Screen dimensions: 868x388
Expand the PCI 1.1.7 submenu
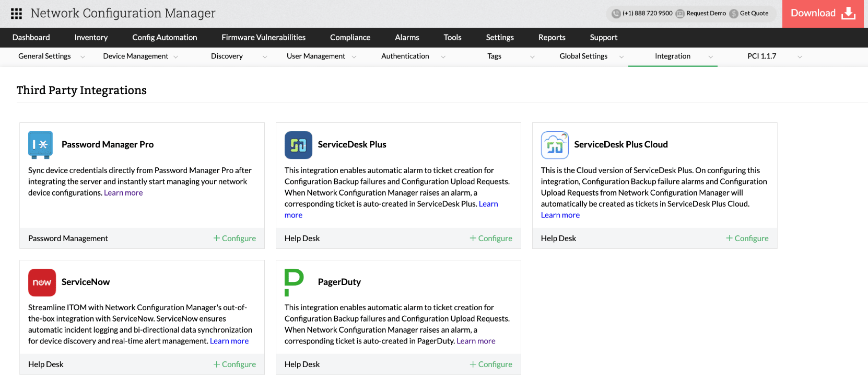click(800, 57)
